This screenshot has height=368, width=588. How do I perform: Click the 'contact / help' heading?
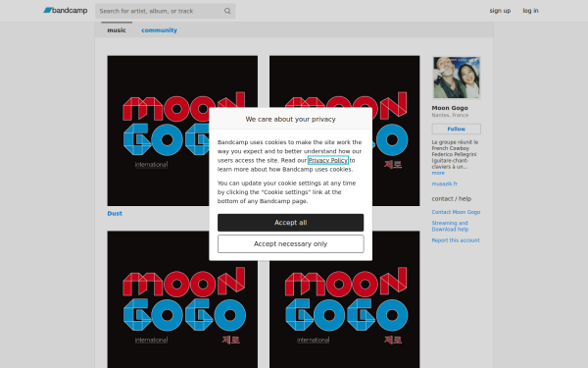click(x=452, y=198)
